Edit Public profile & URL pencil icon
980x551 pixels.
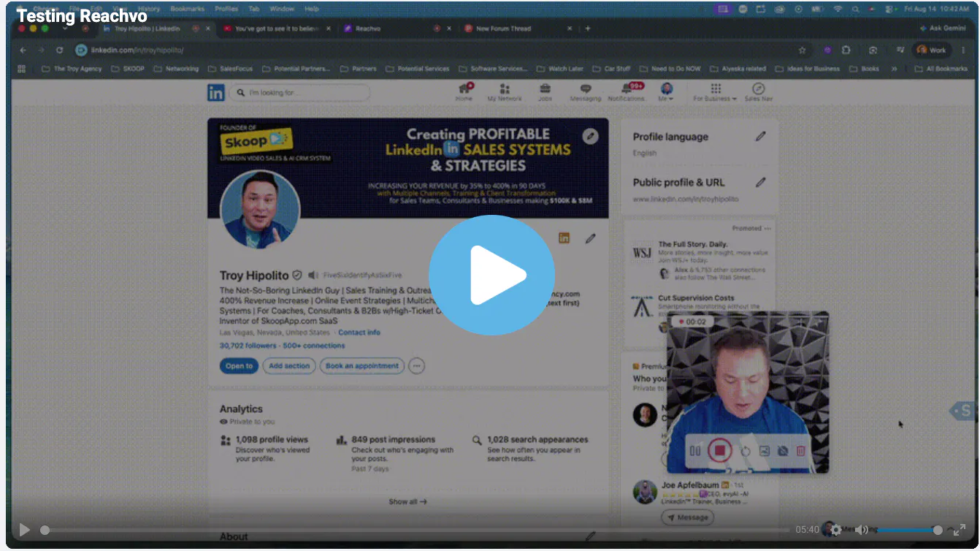click(761, 183)
